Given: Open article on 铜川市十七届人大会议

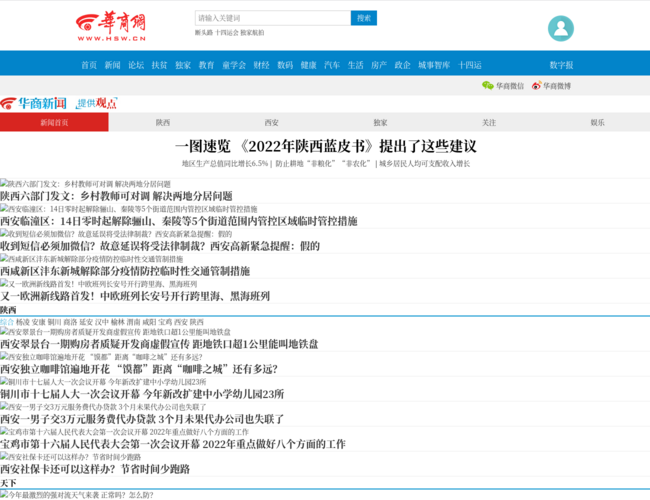Looking at the screenshot, I should click(142, 394).
